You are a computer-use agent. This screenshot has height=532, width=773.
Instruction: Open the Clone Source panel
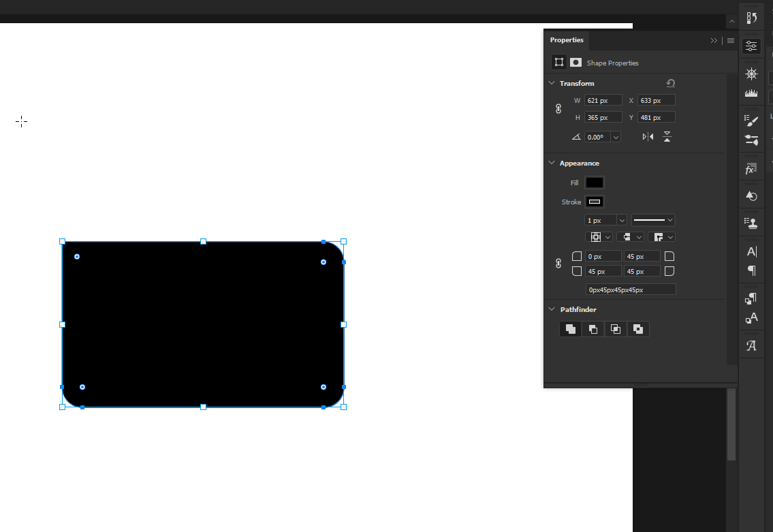click(x=751, y=222)
